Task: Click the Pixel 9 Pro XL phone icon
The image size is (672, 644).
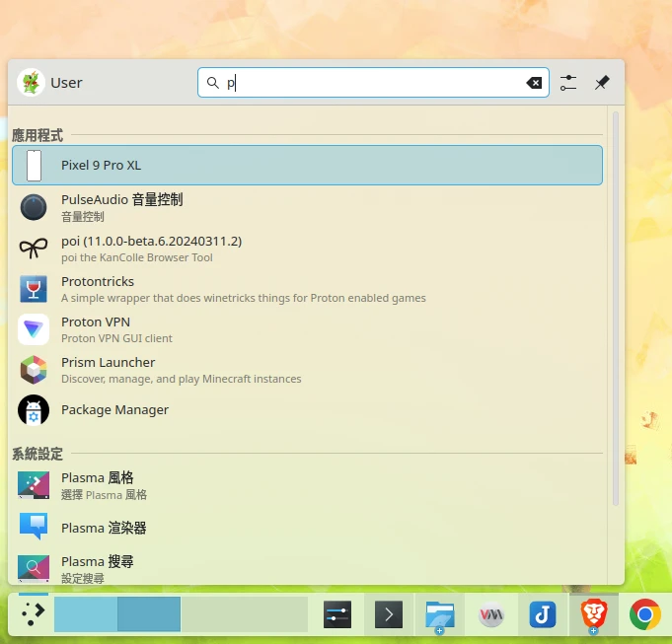Action: pos(34,166)
